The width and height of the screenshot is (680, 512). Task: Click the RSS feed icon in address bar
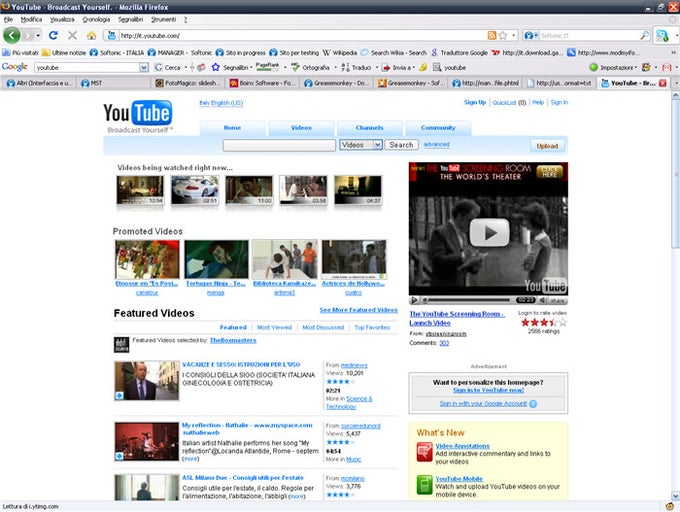492,36
